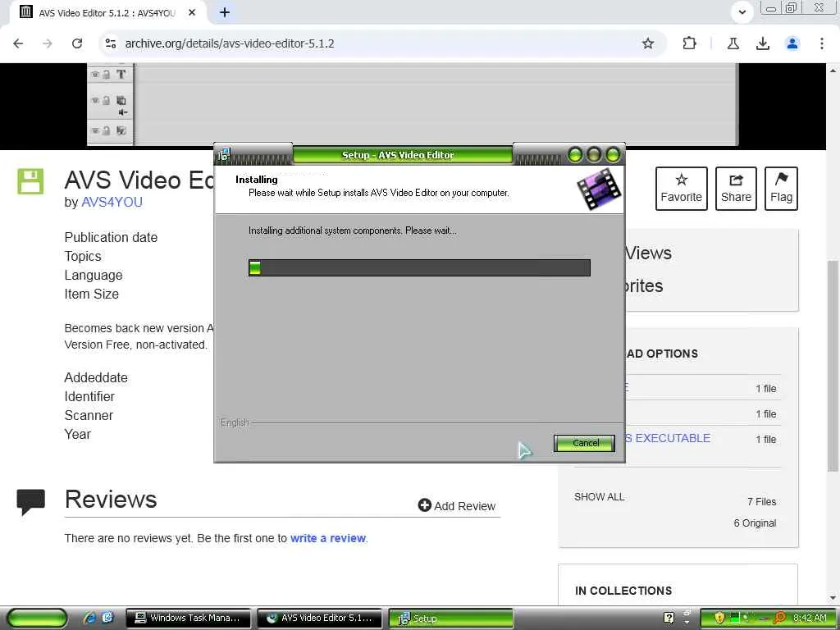
Task: Click the IN COLLECTIONS heading
Action: 623,591
